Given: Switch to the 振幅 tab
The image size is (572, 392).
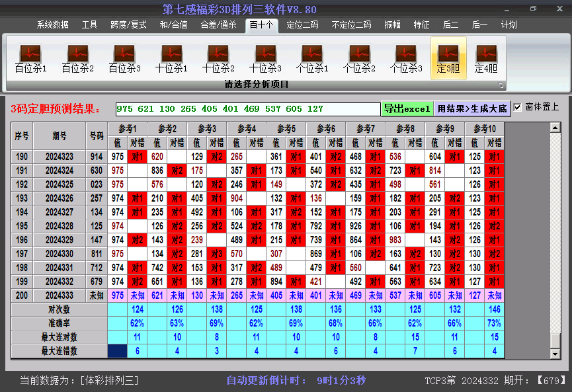Looking at the screenshot, I should pyautogui.click(x=393, y=25).
